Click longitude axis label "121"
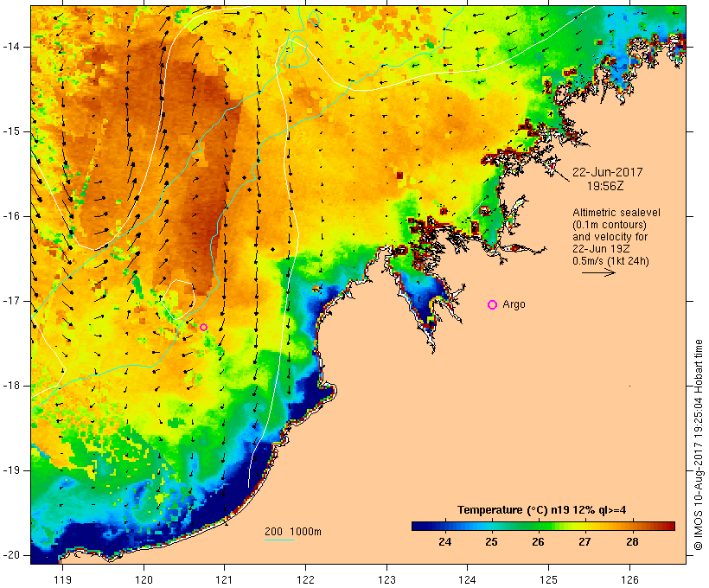Viewport: 709px width, 588px height. click(x=224, y=579)
